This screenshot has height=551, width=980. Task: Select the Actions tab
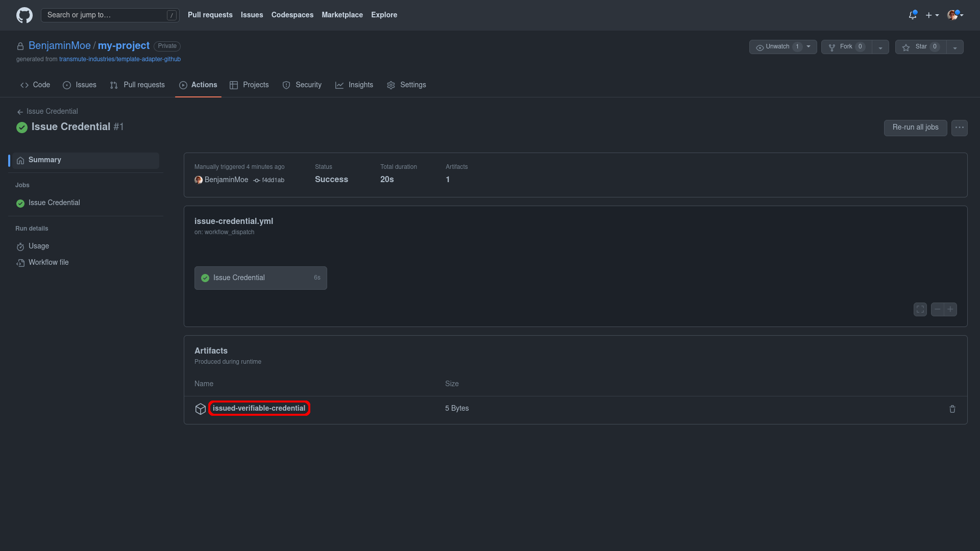tap(198, 85)
